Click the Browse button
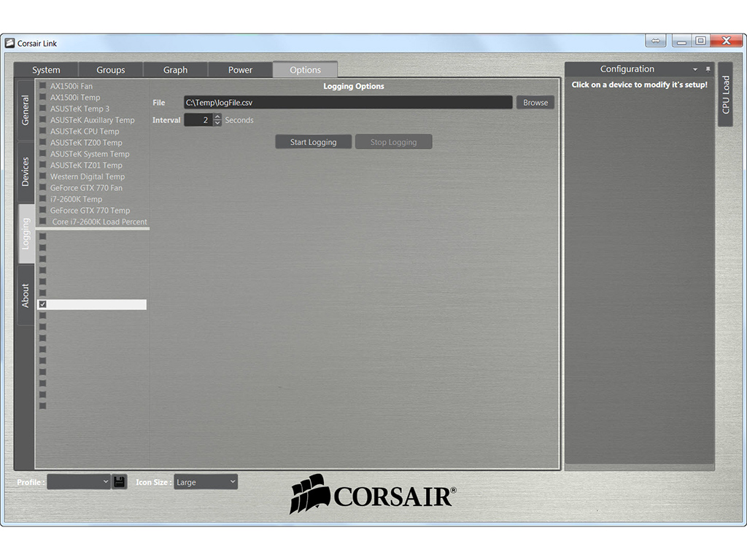 [535, 102]
